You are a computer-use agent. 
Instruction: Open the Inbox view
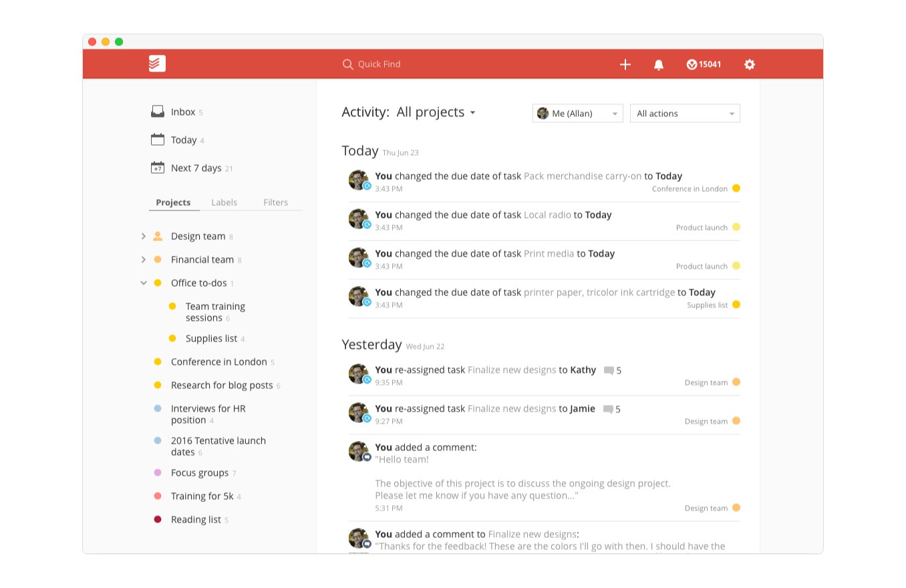182,112
